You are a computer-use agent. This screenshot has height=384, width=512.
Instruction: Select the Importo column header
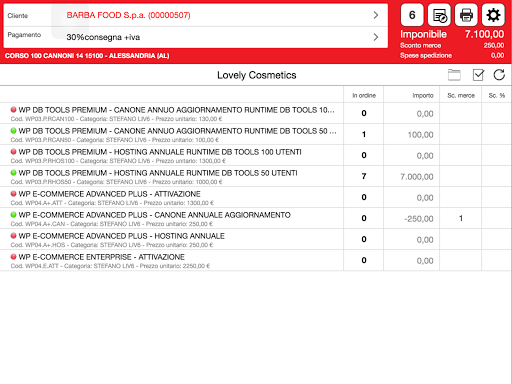point(423,96)
